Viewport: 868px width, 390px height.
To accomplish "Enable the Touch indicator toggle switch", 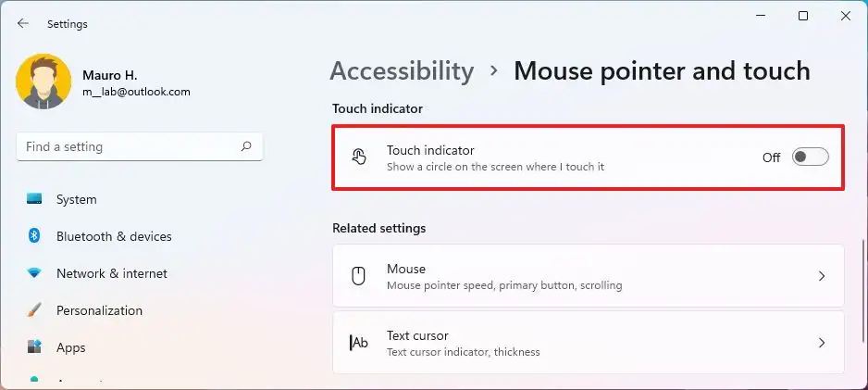I will point(810,157).
